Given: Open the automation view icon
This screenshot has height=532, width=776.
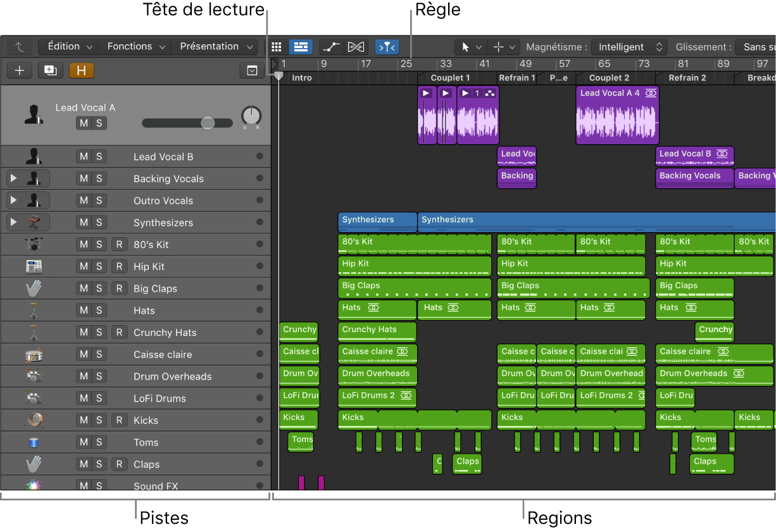Looking at the screenshot, I should (x=330, y=46).
